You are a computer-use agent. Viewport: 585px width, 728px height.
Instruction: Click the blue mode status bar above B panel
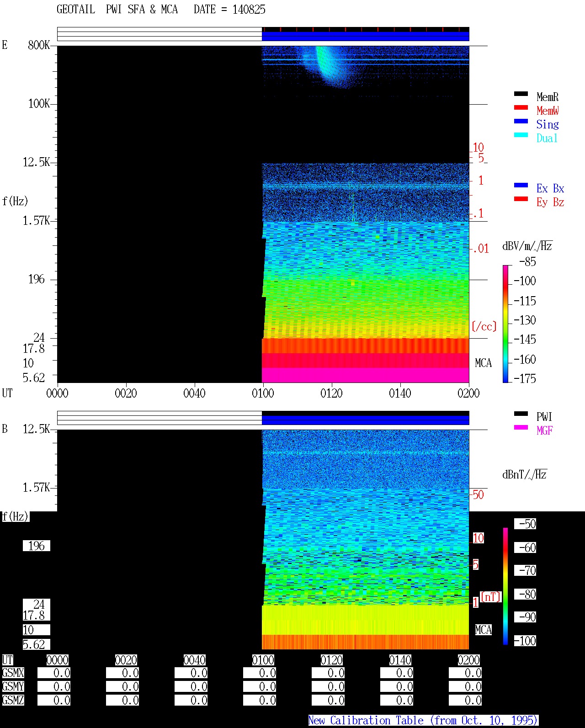(366, 420)
